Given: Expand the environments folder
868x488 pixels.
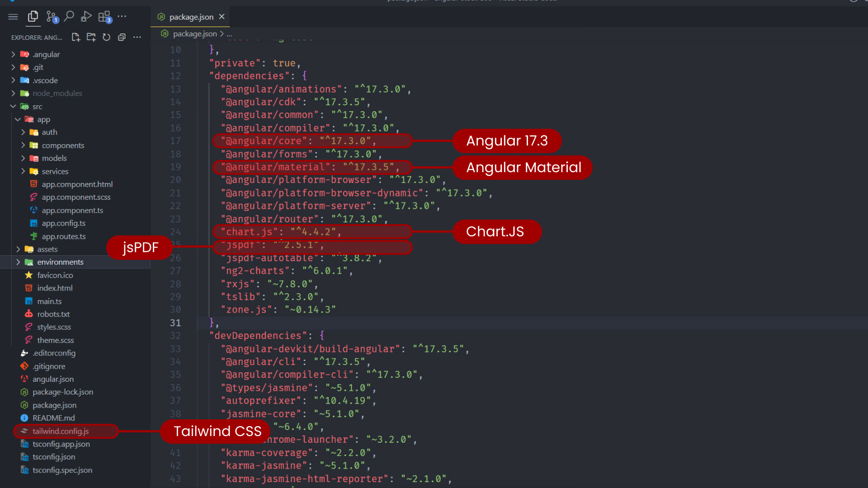Looking at the screenshot, I should pyautogui.click(x=75, y=262).
